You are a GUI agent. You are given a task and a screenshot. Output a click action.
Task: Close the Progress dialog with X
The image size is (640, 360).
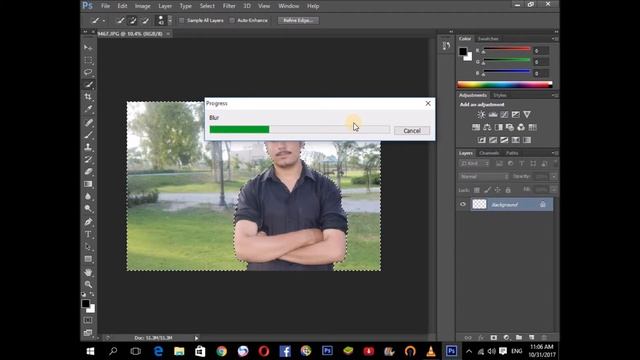click(x=428, y=103)
